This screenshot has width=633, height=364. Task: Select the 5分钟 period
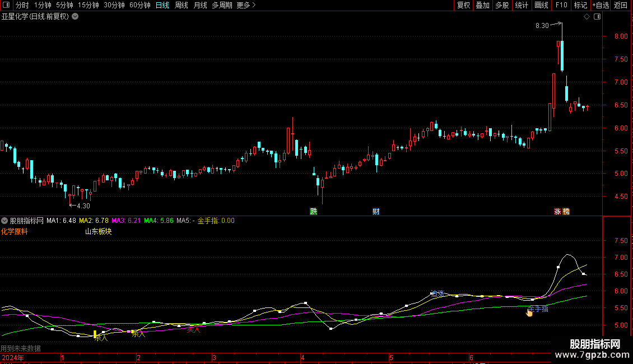(64, 5)
